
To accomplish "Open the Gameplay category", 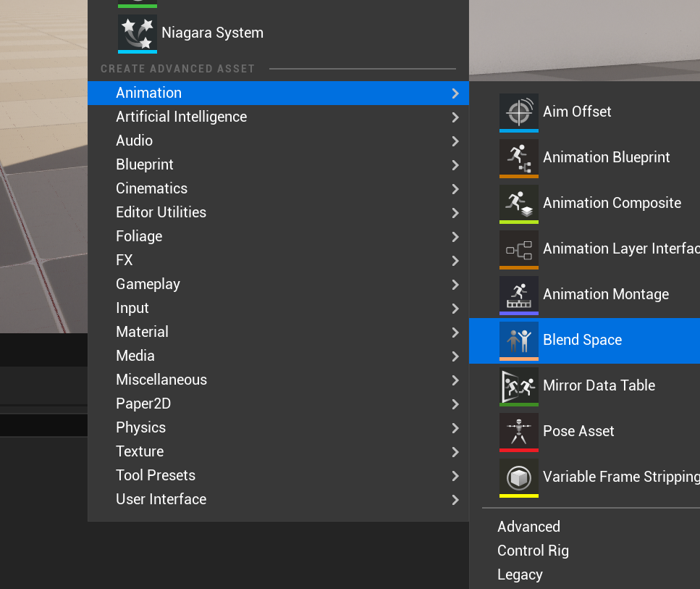I will pyautogui.click(x=278, y=284).
